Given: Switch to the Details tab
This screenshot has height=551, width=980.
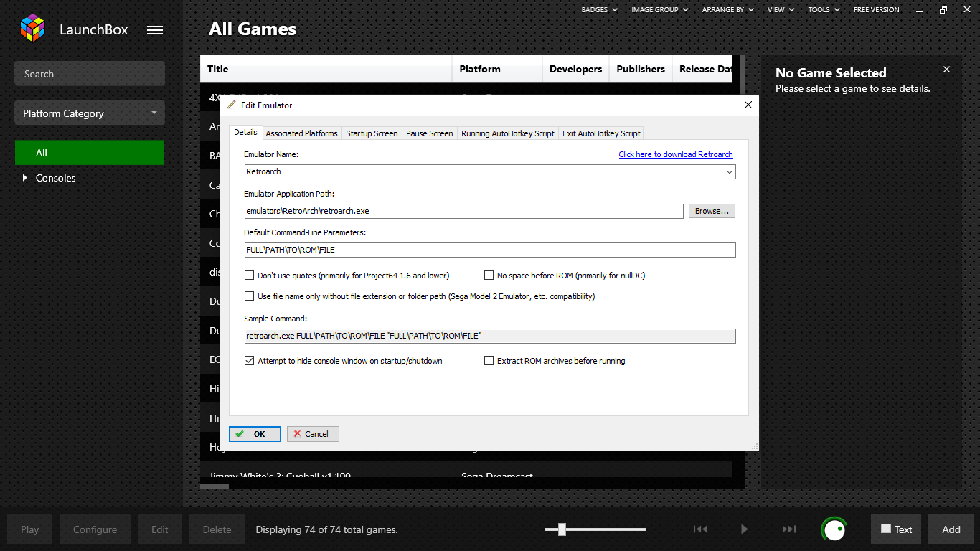Looking at the screenshot, I should (x=245, y=133).
